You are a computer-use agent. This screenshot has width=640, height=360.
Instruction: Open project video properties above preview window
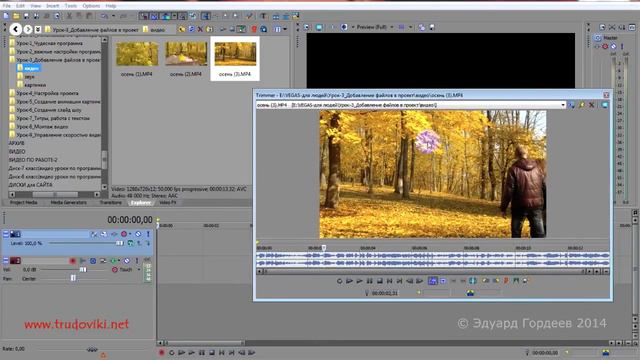point(307,27)
